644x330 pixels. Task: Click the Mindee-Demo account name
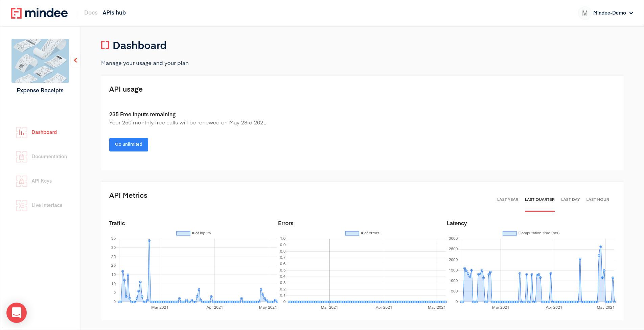pos(609,13)
